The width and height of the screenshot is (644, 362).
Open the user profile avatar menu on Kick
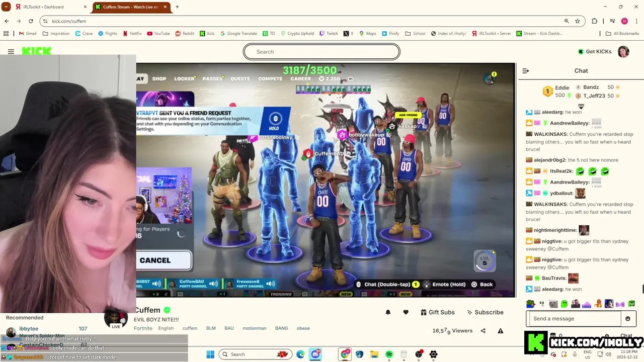(x=623, y=52)
